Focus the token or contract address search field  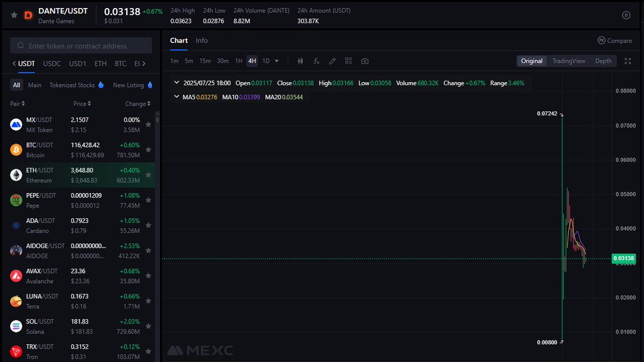coord(81,46)
